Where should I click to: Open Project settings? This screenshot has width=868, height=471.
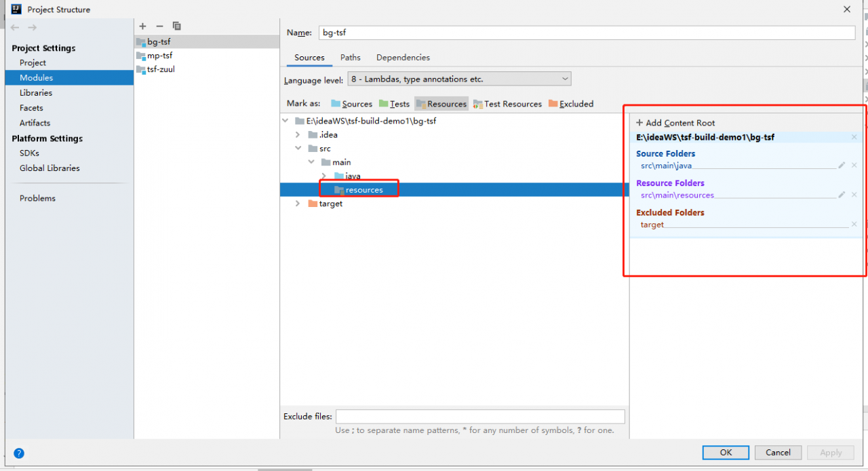(33, 63)
